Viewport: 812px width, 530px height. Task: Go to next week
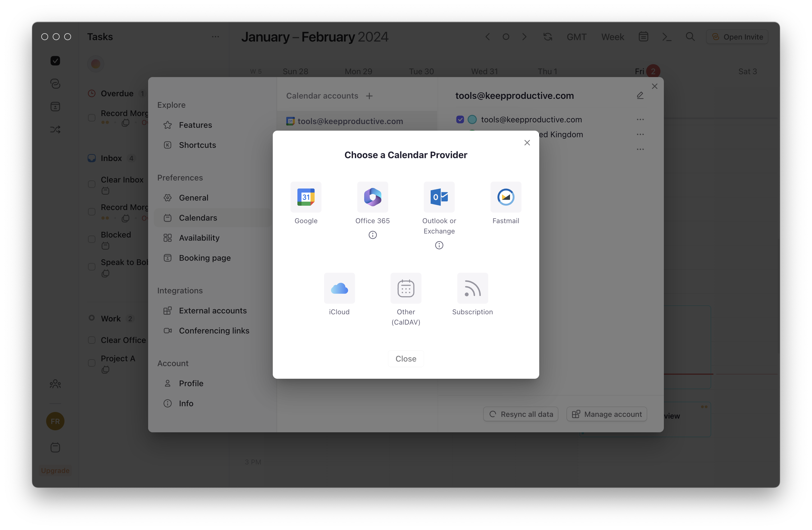point(524,37)
